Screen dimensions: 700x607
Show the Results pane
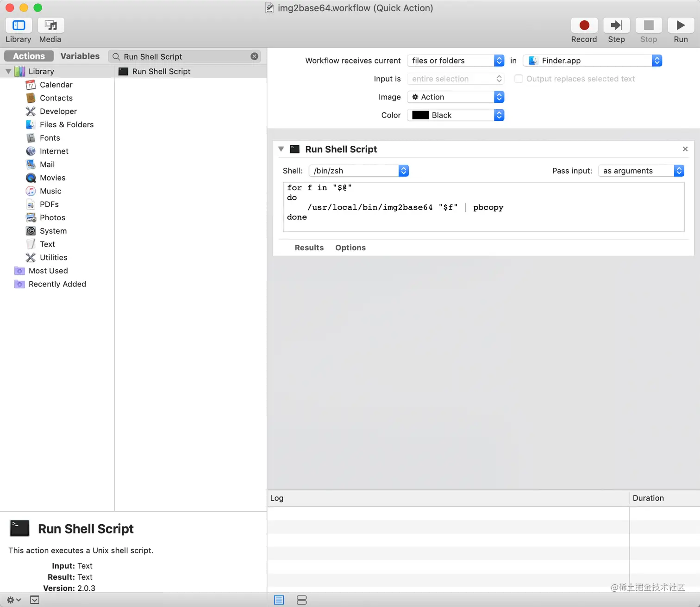pyautogui.click(x=309, y=248)
